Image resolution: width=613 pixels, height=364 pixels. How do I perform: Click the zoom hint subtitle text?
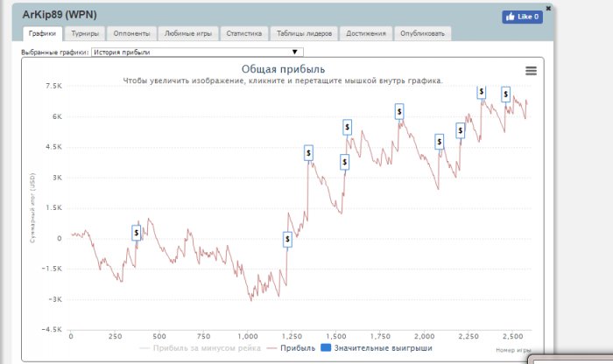[x=283, y=80]
